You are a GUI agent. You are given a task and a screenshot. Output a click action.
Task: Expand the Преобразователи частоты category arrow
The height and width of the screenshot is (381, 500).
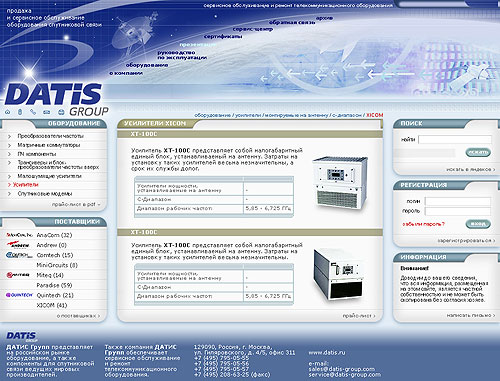[10, 136]
